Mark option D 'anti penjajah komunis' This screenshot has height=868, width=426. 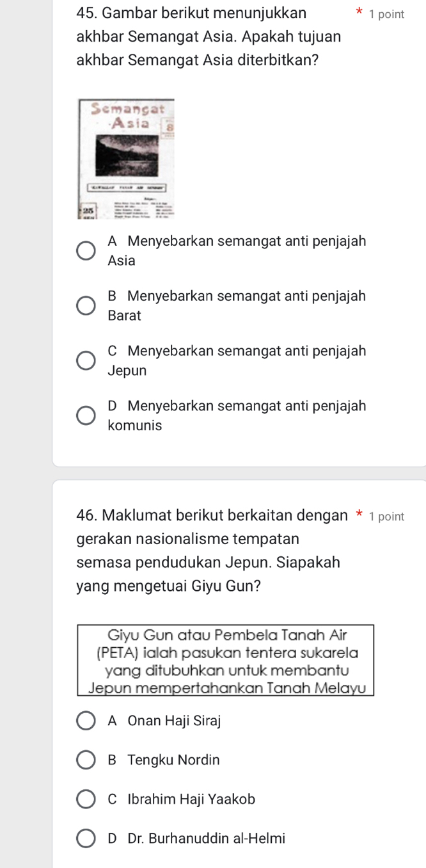pos(87,415)
